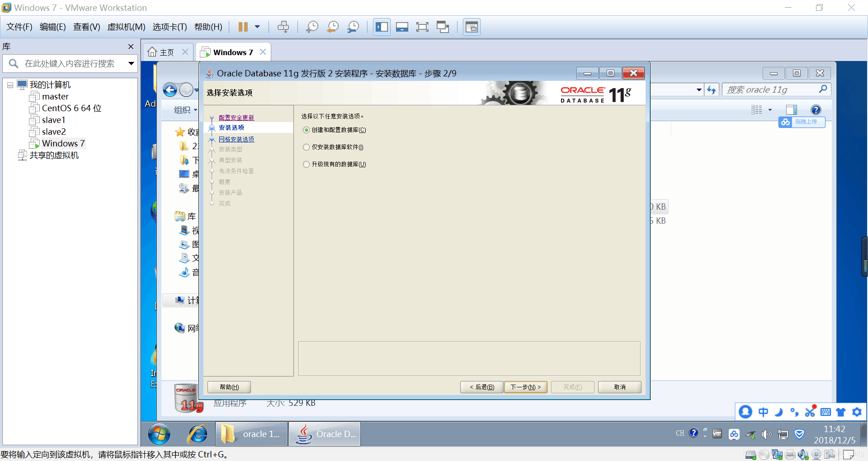Click the 配置安全更新 step link
Image resolution: width=868 pixels, height=461 pixels.
[236, 118]
